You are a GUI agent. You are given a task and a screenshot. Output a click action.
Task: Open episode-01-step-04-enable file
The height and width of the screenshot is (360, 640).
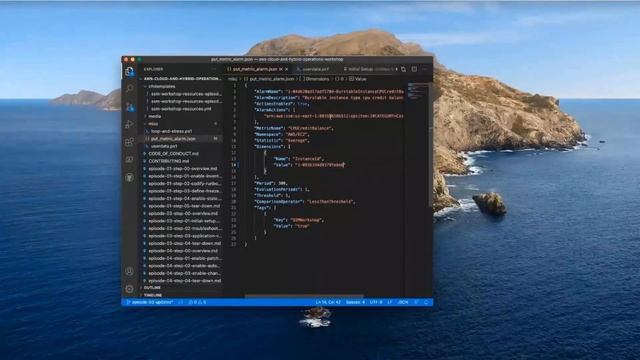184,198
